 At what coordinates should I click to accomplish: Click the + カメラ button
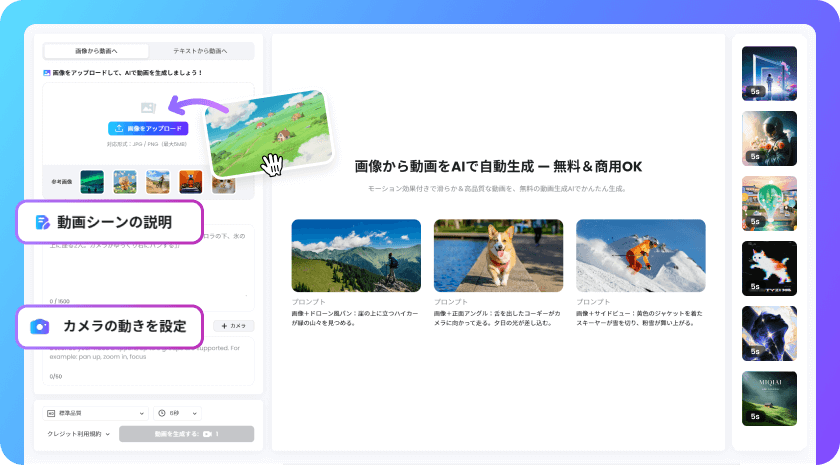(234, 326)
